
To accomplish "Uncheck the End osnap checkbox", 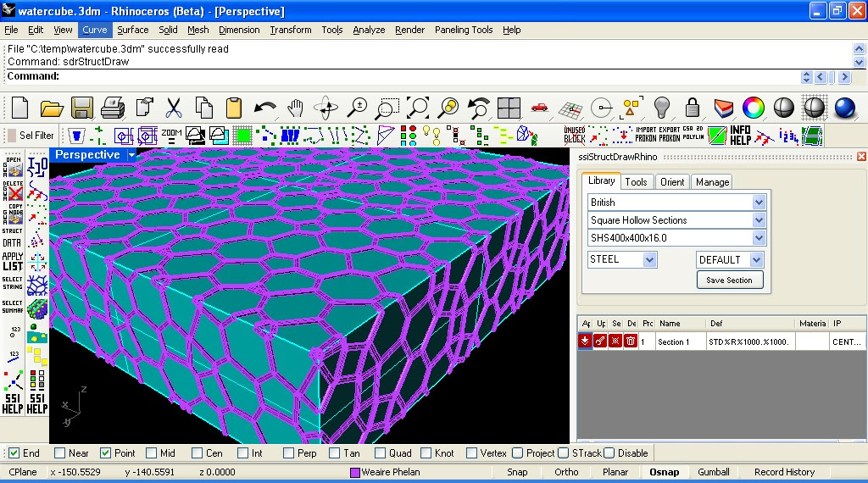I will coord(12,453).
